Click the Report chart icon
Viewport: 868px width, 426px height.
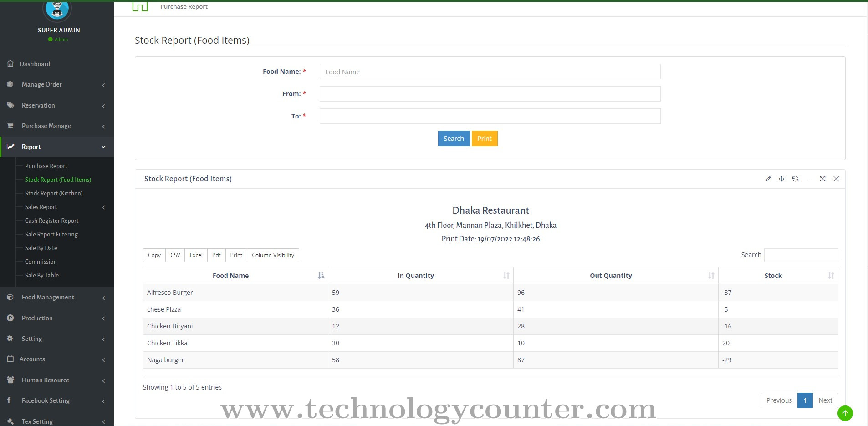(x=10, y=147)
